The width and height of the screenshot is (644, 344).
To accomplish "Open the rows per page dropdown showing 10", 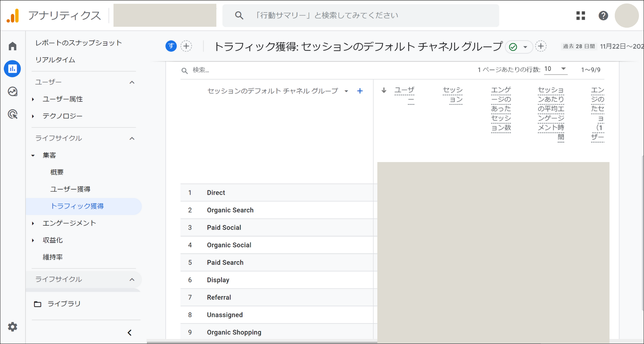I will click(555, 69).
